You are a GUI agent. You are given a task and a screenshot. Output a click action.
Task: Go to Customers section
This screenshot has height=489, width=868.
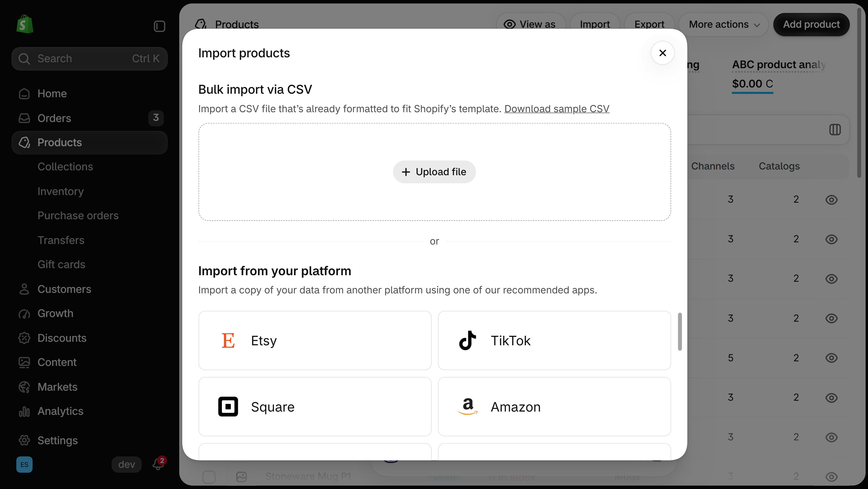click(x=90, y=289)
